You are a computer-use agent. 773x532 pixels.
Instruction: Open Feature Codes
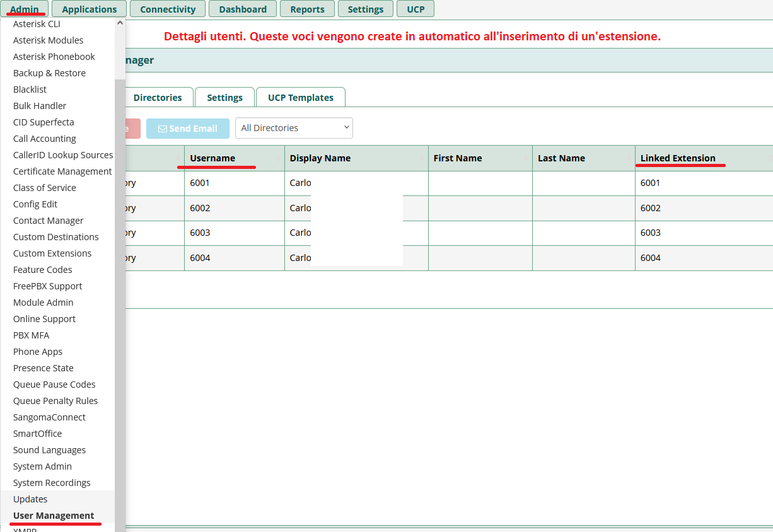click(43, 270)
